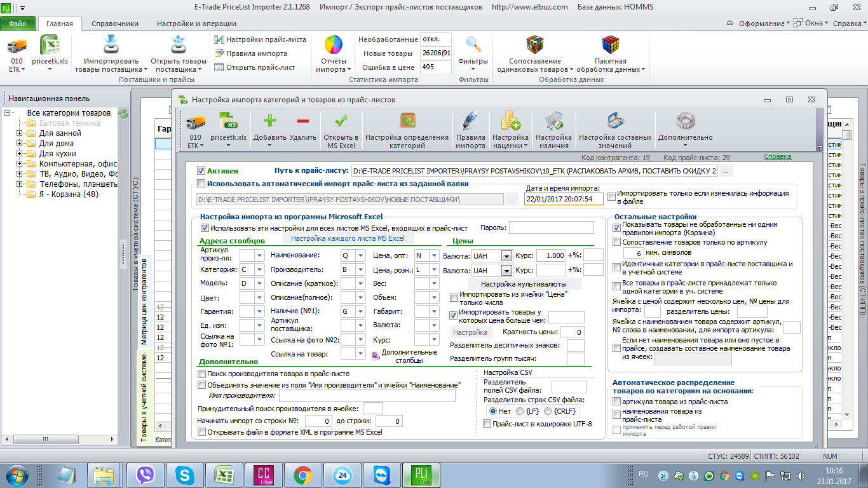The height and width of the screenshot is (488, 868).
Task: Switch to Настройки и операции tab
Action: [x=196, y=24]
